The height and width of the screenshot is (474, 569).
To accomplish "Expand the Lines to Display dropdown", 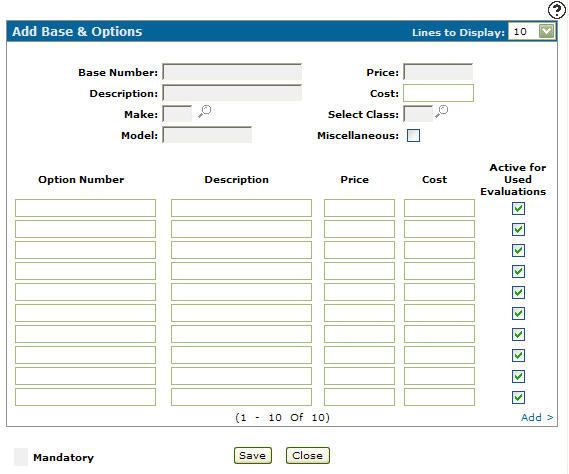I will click(547, 31).
